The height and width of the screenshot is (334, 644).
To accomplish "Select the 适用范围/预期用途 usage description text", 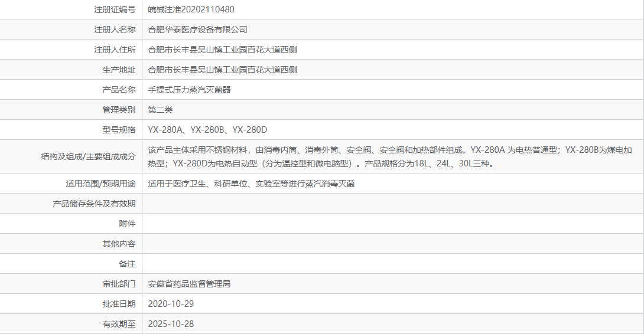I will point(251,184).
